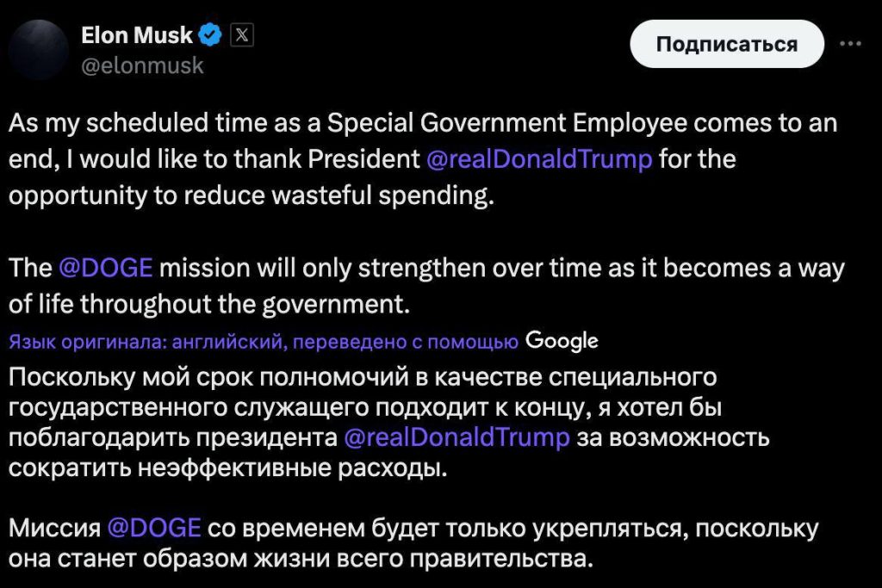The width and height of the screenshot is (882, 588).
Task: Click the line 'opportunity to reduce wasteful spending'
Action: coord(252,195)
